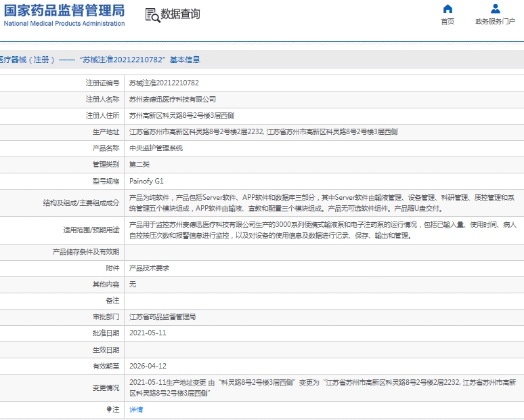This screenshot has width=524, height=420.
Task: Click the 政务服务门户 text link
Action: (x=496, y=22)
